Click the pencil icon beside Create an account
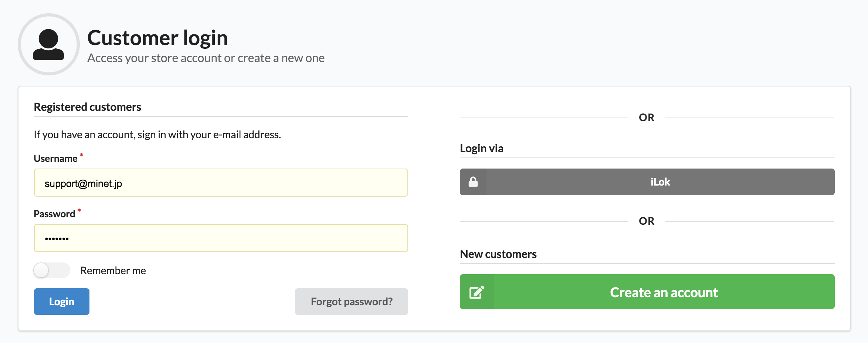The image size is (868, 343). tap(477, 292)
